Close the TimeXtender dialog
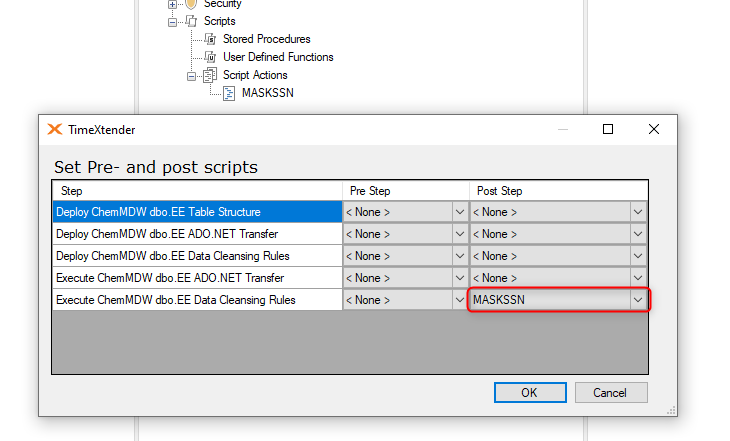Image resolution: width=730 pixels, height=441 pixels. coord(654,129)
